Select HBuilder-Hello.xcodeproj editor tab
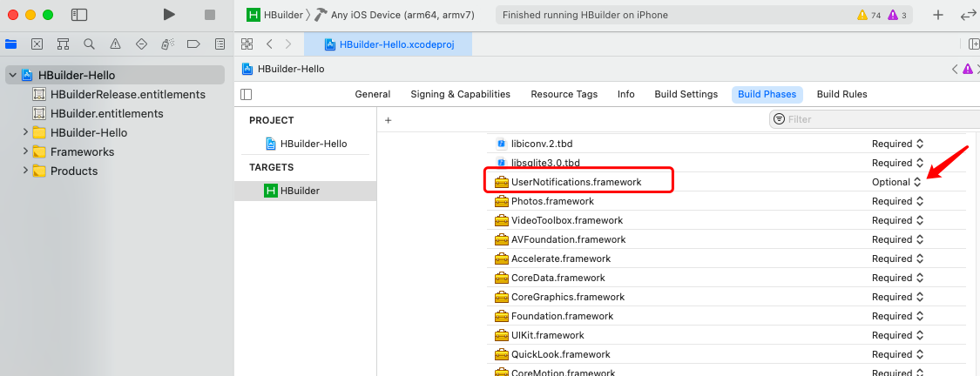Image resolution: width=980 pixels, height=376 pixels. pos(388,44)
